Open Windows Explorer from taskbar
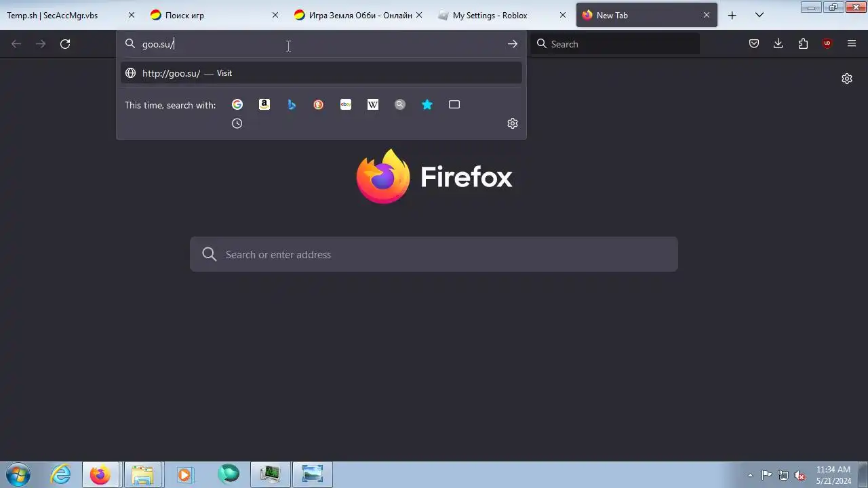868x488 pixels. 142,474
